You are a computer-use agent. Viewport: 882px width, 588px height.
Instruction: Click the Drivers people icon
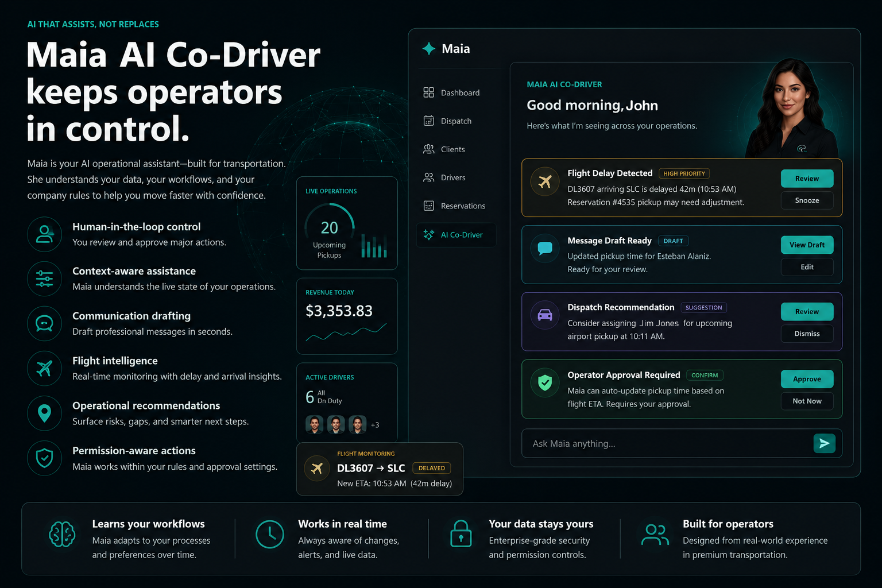point(428,177)
